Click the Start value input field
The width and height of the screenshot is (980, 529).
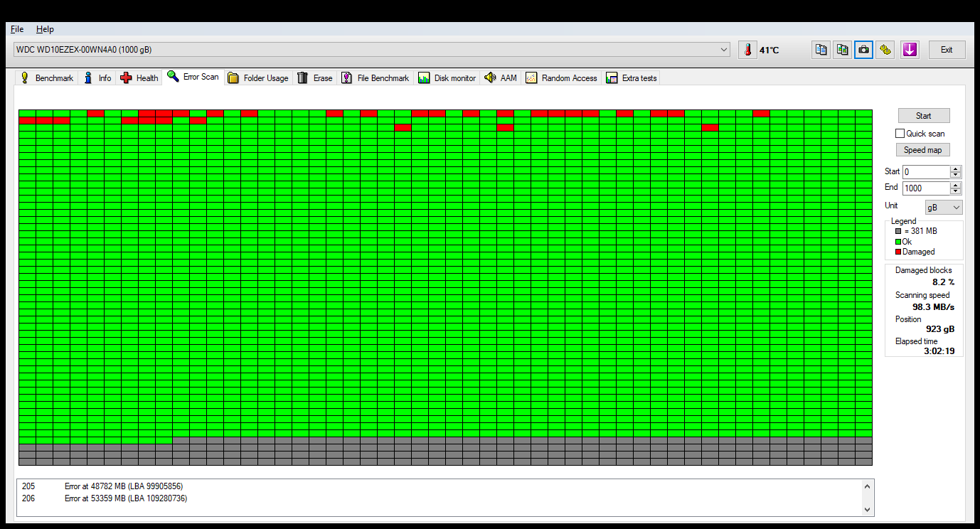(x=926, y=171)
